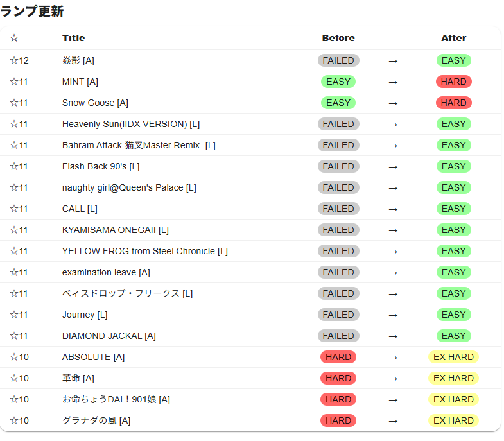Select the 革命 [A] song title
Screen dimensions: 504x441
[x=78, y=378]
